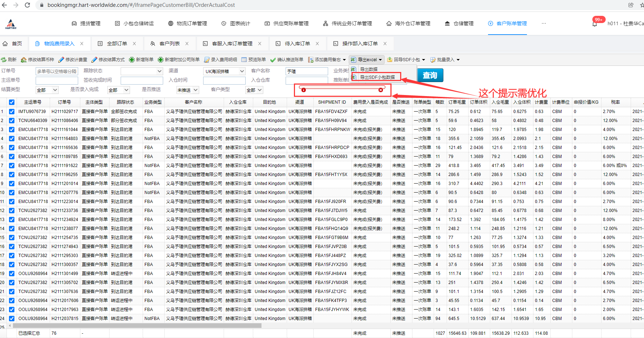Image resolution: width=644 pixels, height=338 pixels.
Task: Uncheck the row with order H2111301499
Action: coord(12,274)
